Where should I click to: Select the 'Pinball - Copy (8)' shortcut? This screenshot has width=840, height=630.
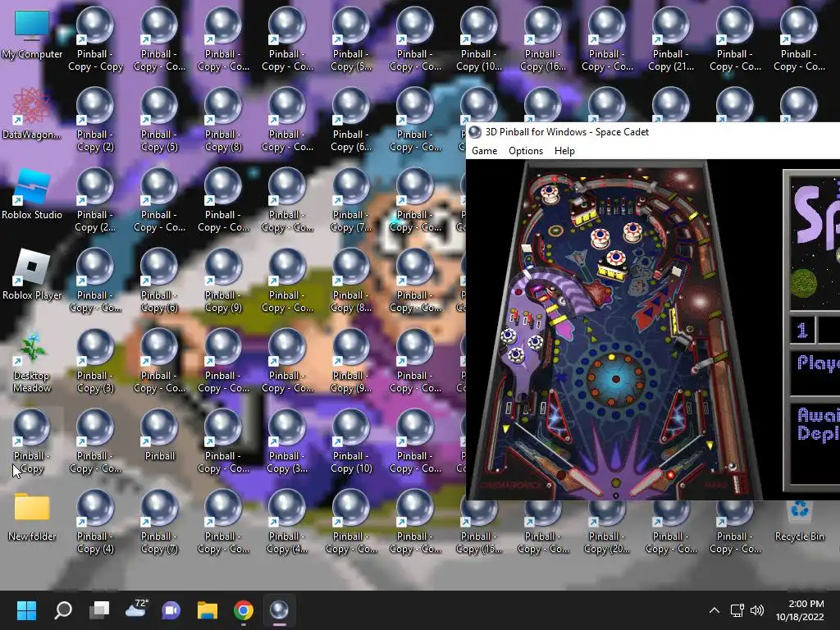click(x=223, y=120)
